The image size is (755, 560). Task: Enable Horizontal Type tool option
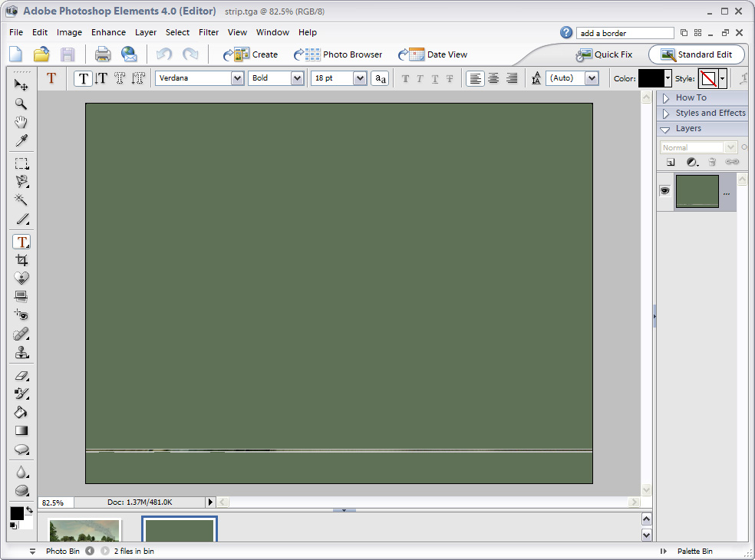click(84, 78)
